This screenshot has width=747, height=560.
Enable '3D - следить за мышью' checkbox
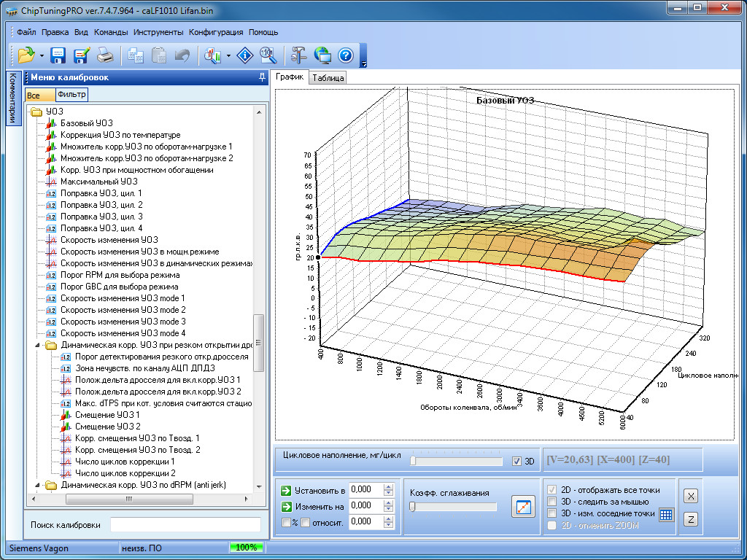(553, 502)
